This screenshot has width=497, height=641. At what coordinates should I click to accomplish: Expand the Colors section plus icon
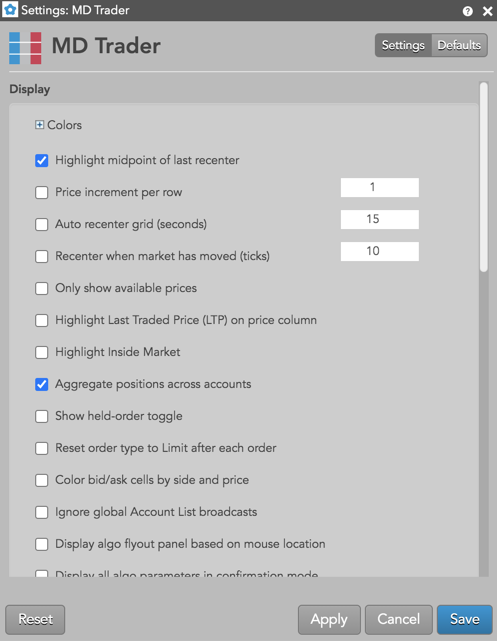click(39, 125)
